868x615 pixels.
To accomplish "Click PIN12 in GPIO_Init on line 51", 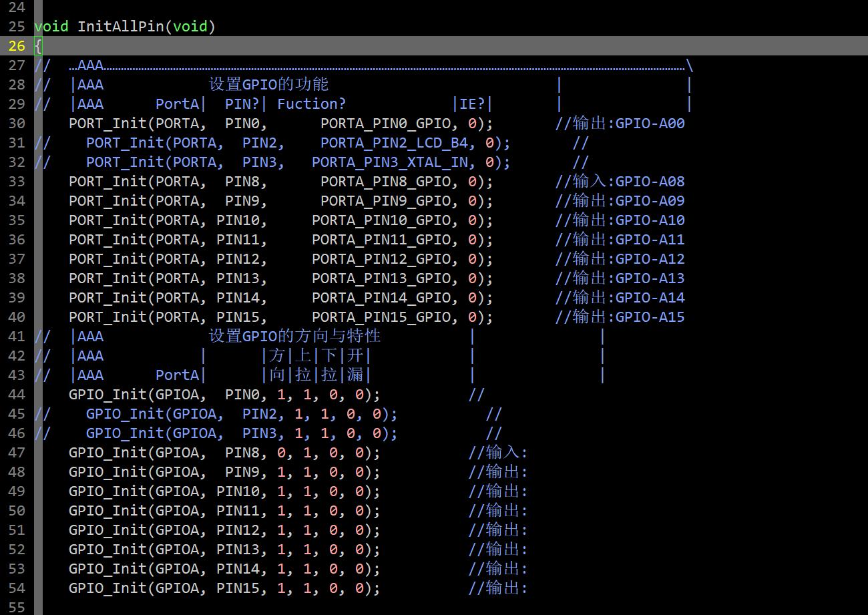I will click(x=238, y=530).
